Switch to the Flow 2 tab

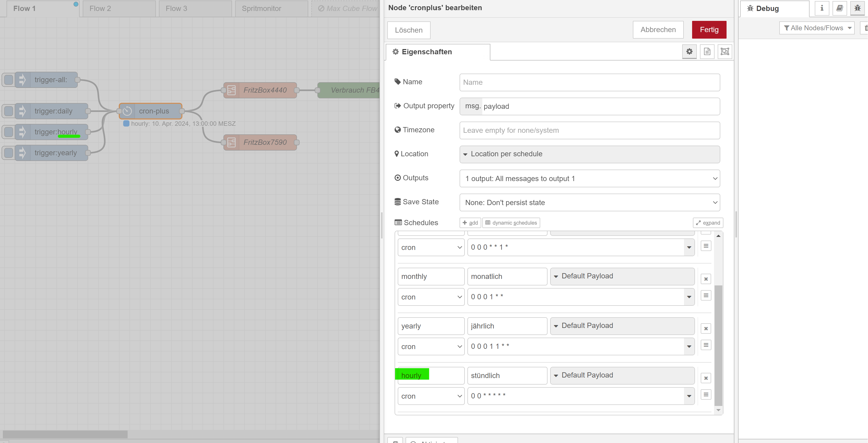100,8
